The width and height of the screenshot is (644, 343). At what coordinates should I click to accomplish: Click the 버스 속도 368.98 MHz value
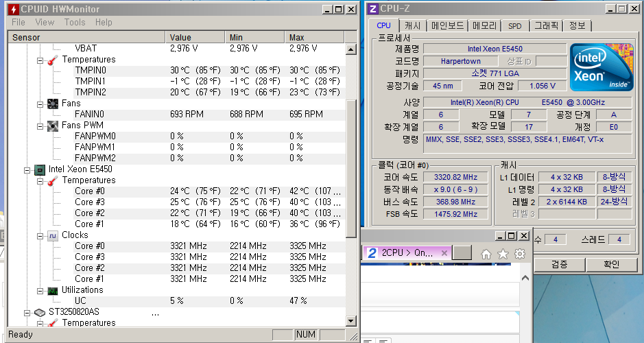pos(455,202)
